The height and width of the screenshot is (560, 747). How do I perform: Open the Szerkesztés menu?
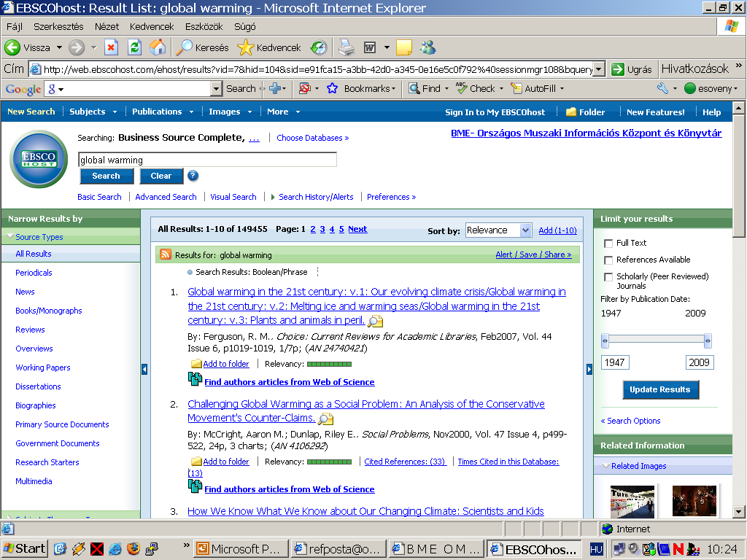pyautogui.click(x=58, y=27)
